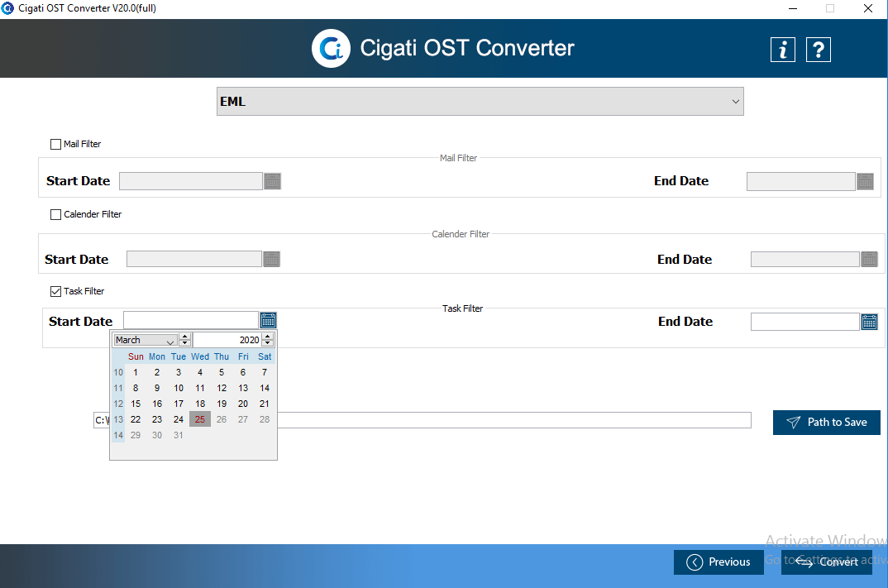Image resolution: width=888 pixels, height=588 pixels.
Task: Decrease year 2020 with down arrow
Action: click(268, 342)
